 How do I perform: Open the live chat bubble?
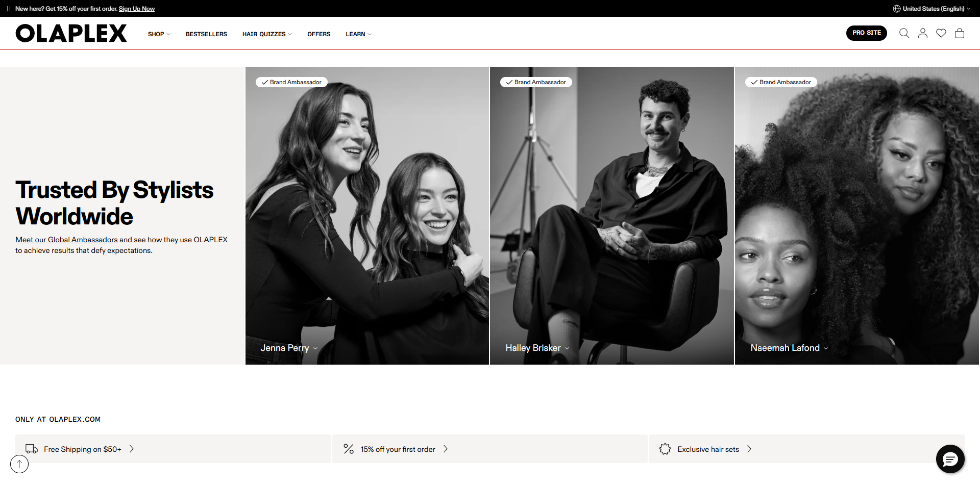coord(950,459)
